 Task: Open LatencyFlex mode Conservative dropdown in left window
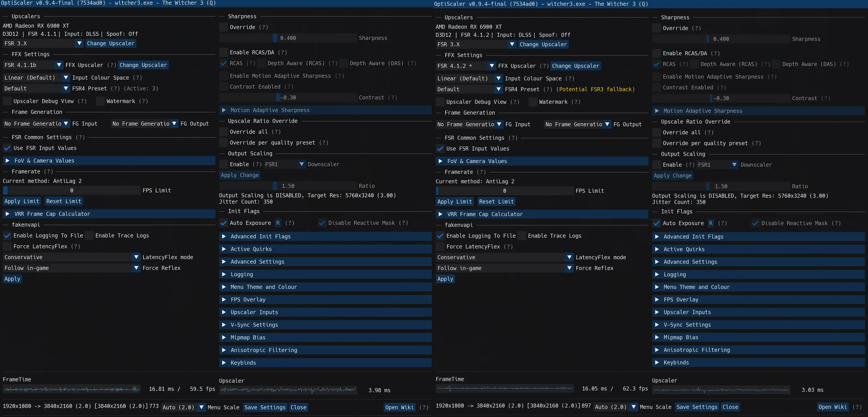(72, 257)
